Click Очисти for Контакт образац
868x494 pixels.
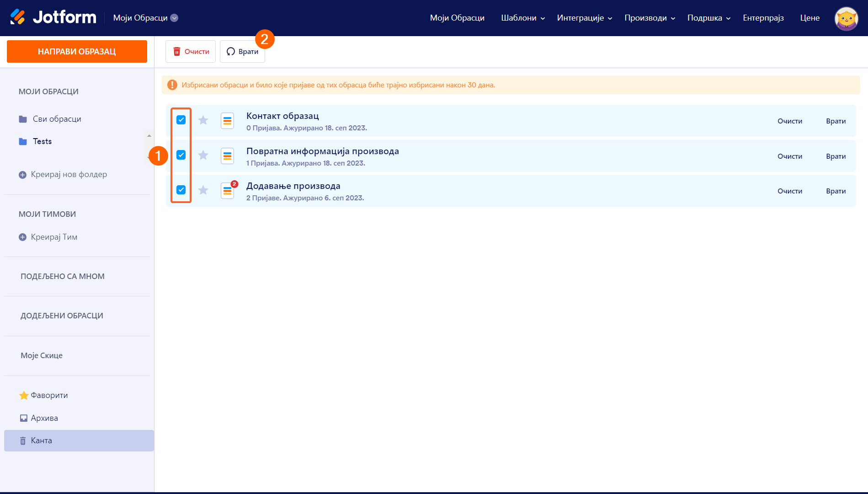pos(790,121)
